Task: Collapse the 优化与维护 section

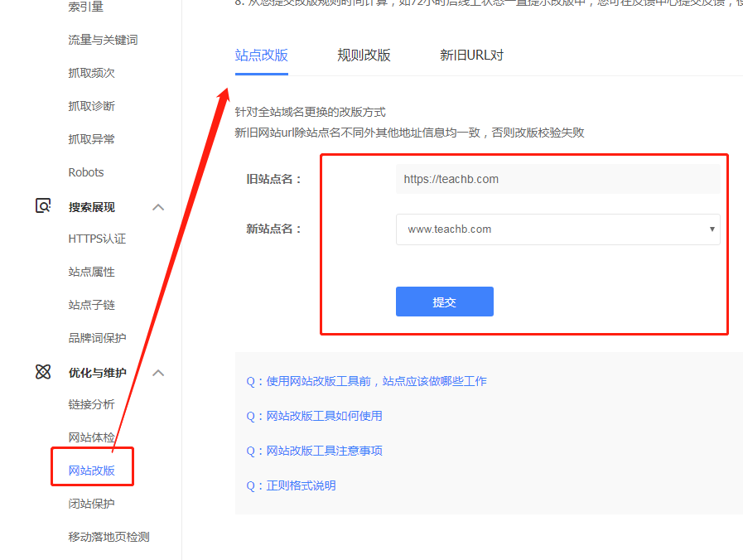Action: pos(158,372)
